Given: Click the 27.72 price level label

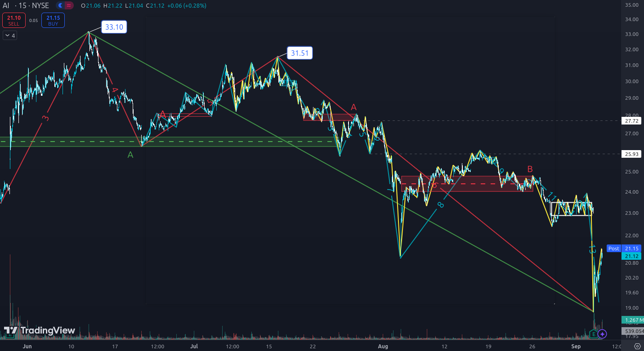Looking at the screenshot, I should [631, 121].
